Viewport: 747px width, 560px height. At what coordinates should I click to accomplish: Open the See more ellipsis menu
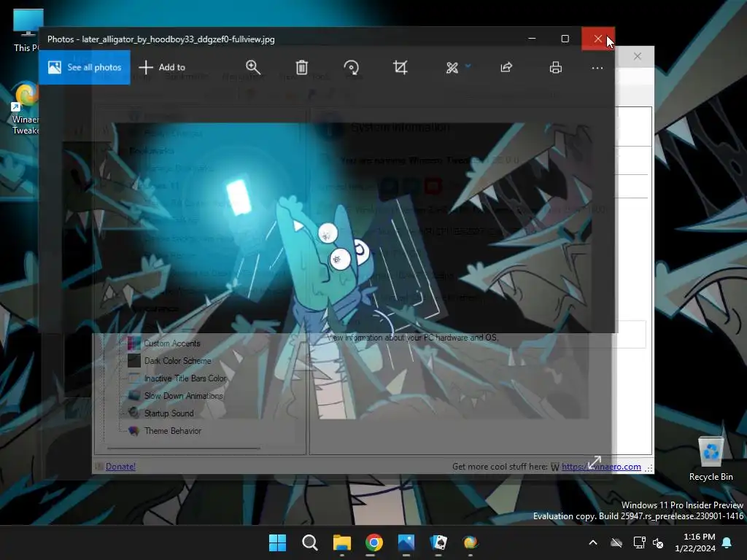(x=597, y=68)
